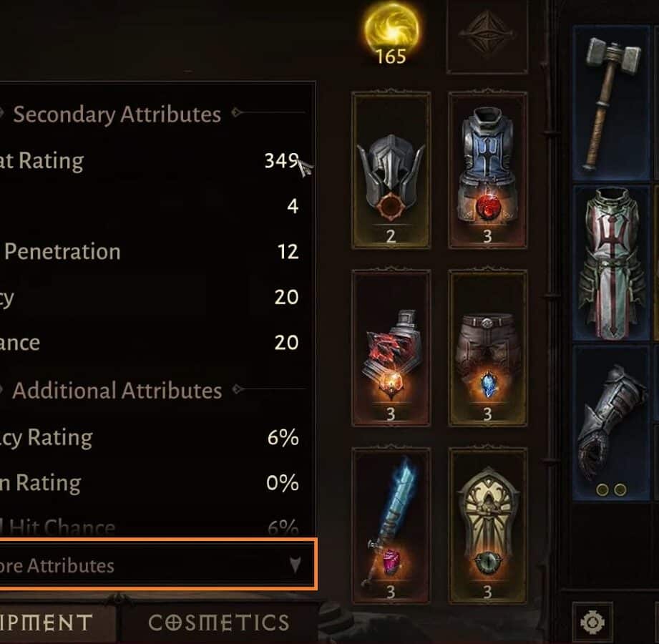This screenshot has width=659, height=644.
Task: Click the yellow orb showing 165
Action: point(391,34)
